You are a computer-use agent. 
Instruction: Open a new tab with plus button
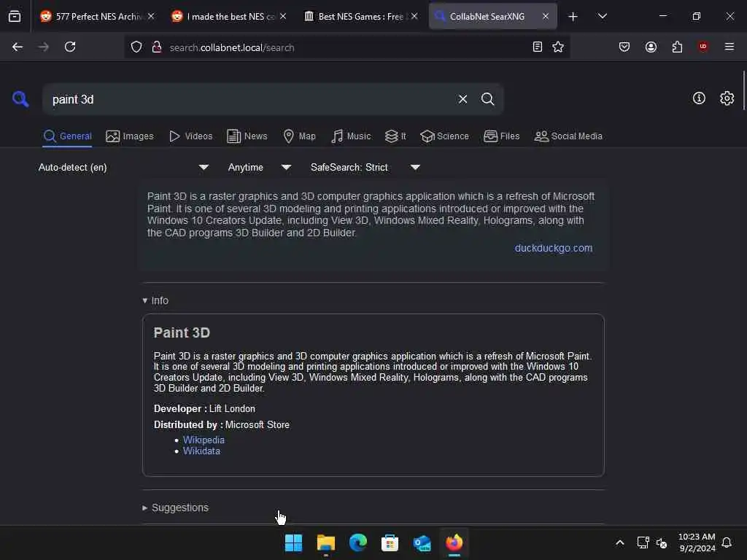coord(573,17)
